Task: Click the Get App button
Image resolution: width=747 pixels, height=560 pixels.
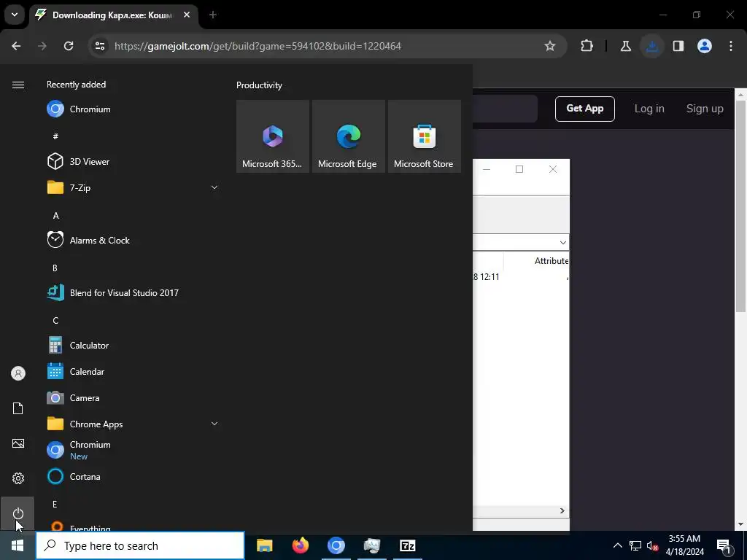Action: pyautogui.click(x=584, y=109)
